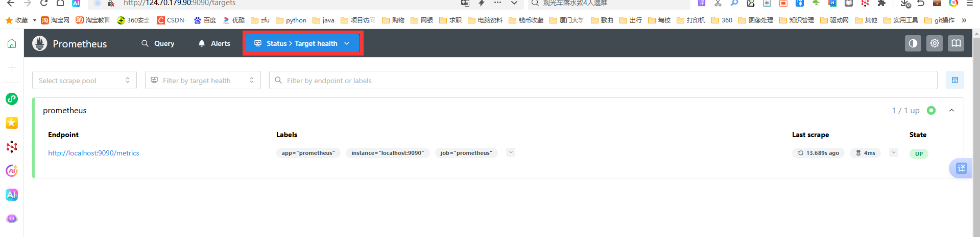Viewport: 980px width, 237px height.
Task: Click the 4ms scrape duration badge
Action: (865, 153)
